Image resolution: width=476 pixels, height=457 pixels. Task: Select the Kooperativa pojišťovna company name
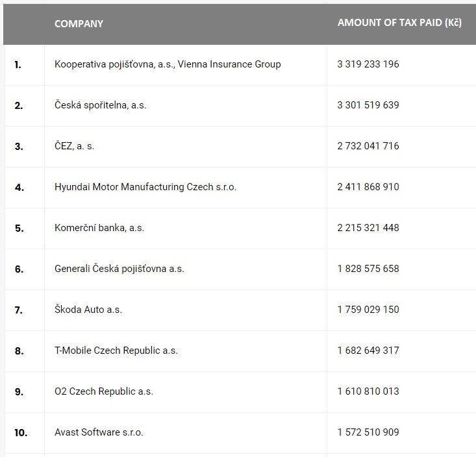pyautogui.click(x=168, y=64)
